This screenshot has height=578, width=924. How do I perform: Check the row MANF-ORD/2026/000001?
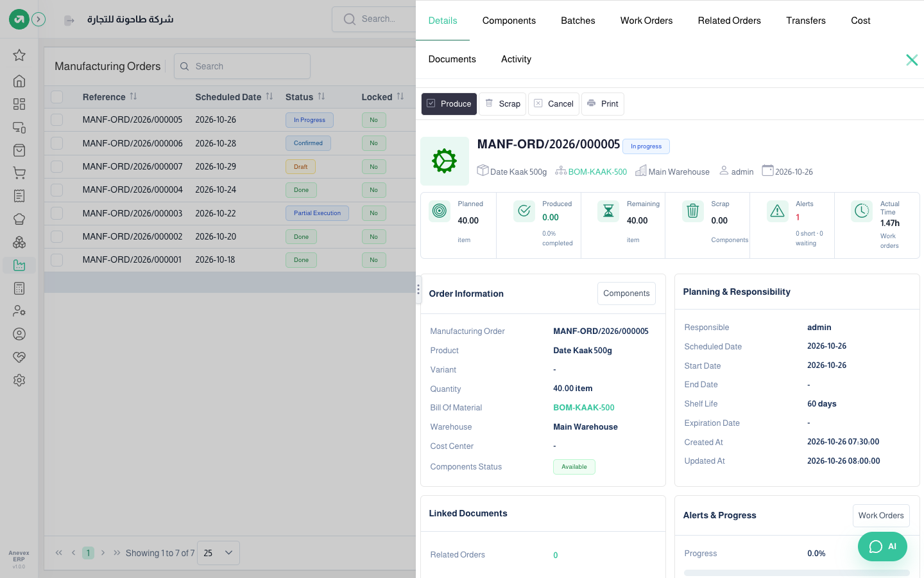pos(57,259)
